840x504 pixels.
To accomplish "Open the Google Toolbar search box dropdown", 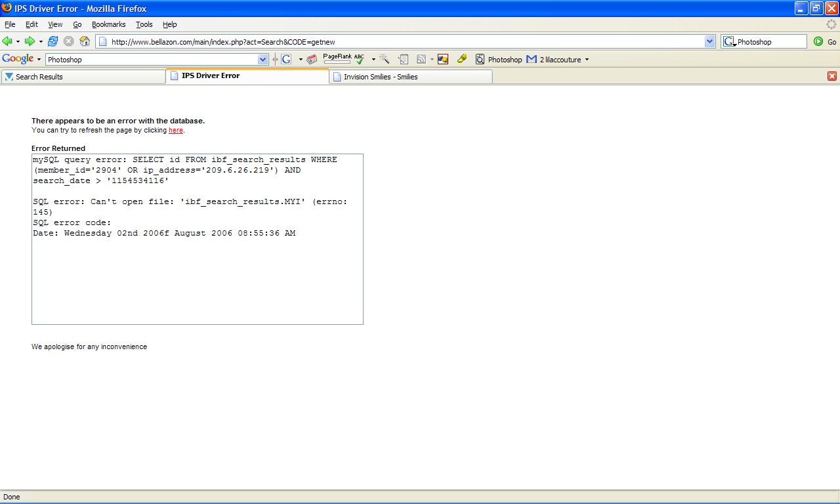I will click(263, 59).
